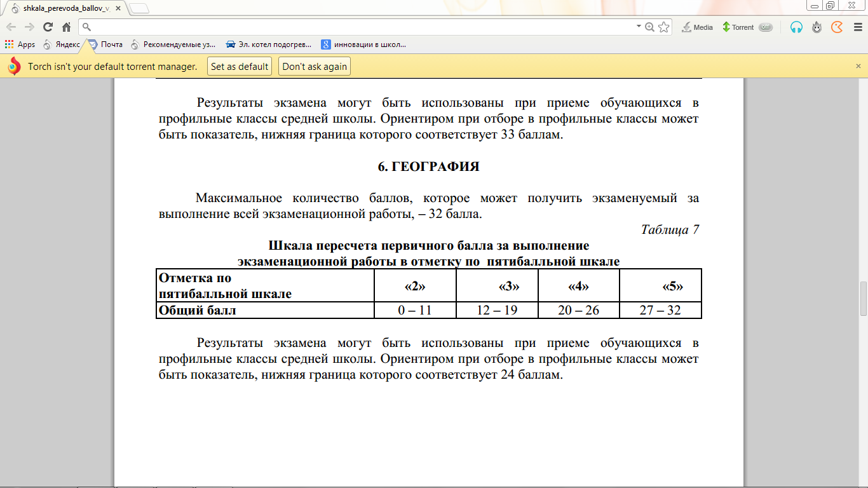The width and height of the screenshot is (868, 488).
Task: Open Torch Music headphones icon
Action: pos(796,27)
